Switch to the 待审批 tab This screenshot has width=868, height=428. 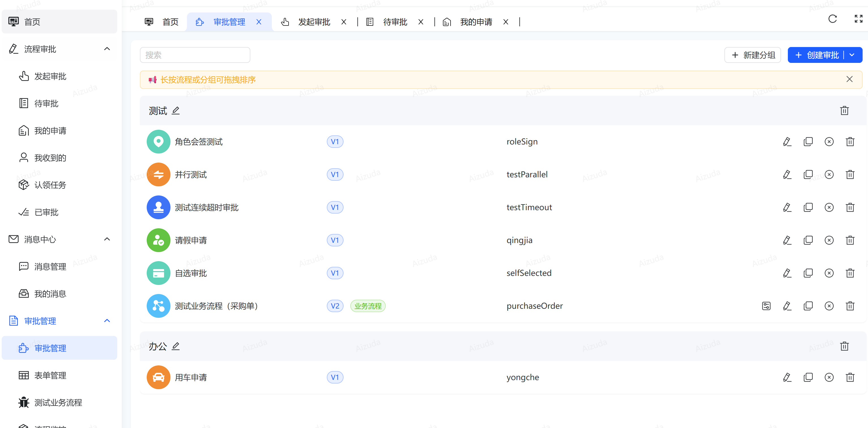point(395,22)
